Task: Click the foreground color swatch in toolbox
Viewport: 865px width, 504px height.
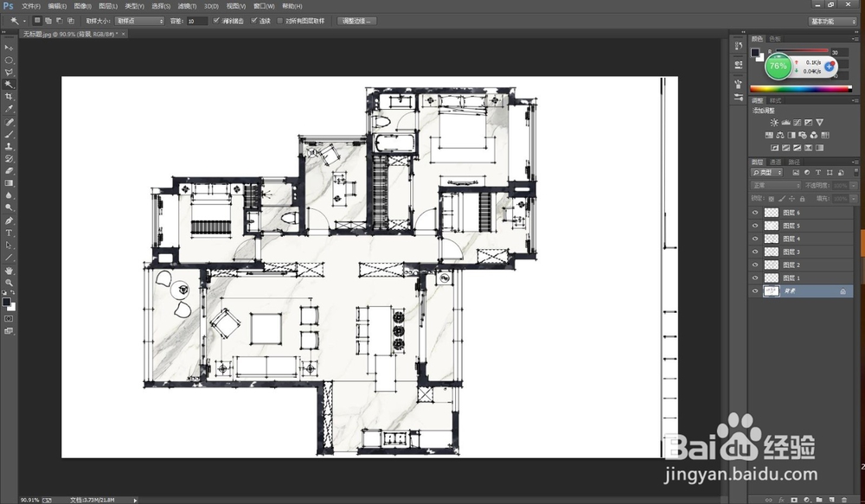Action: tap(7, 302)
